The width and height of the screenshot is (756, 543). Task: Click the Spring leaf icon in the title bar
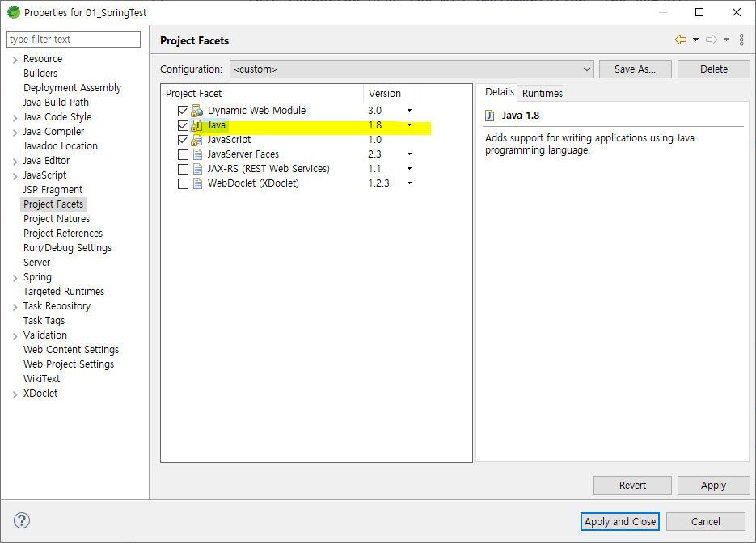coord(14,12)
